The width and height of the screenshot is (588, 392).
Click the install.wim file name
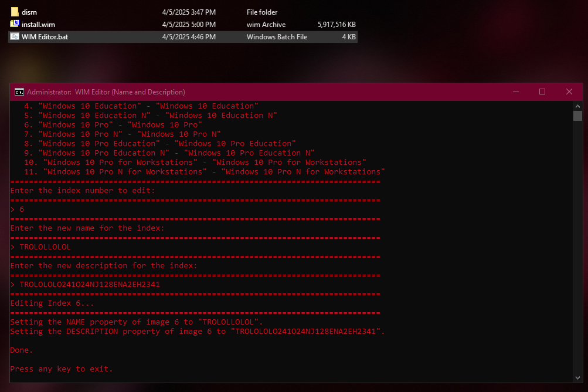[x=38, y=25]
